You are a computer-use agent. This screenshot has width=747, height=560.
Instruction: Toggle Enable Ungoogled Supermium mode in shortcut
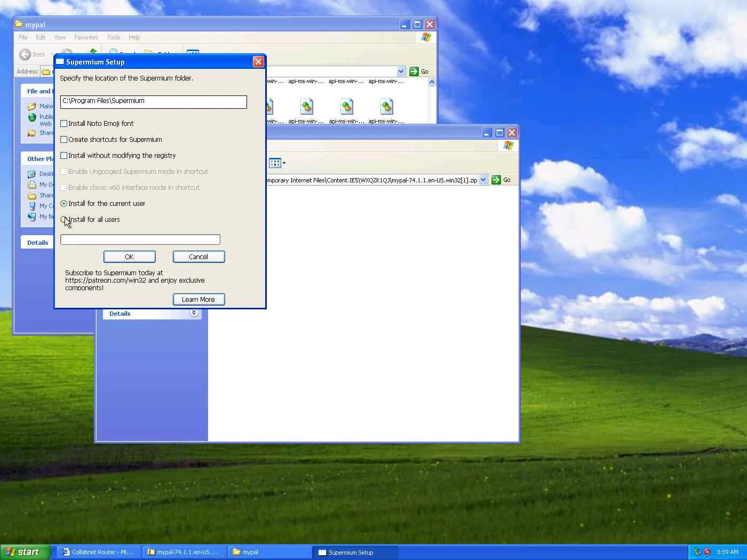[64, 171]
